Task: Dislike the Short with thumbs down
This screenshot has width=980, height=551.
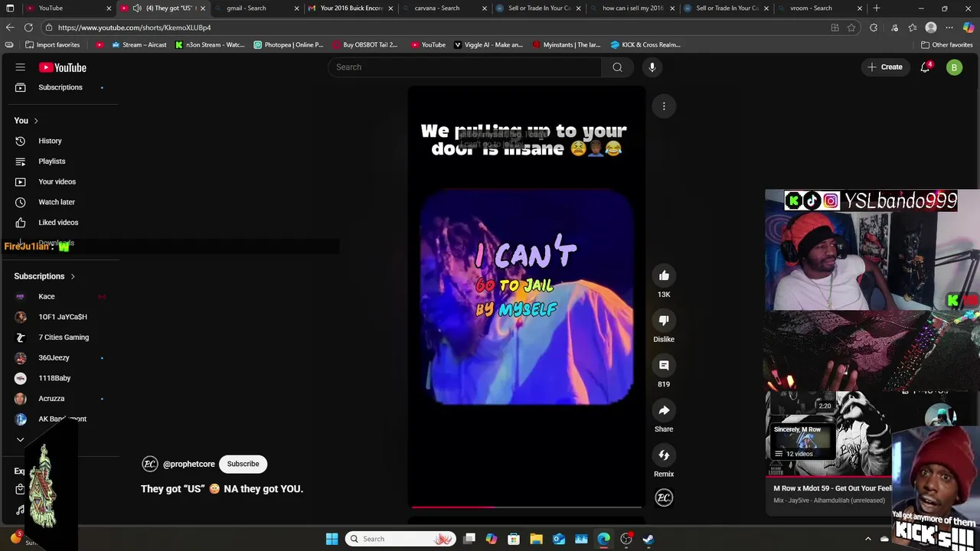Action: coord(664,321)
